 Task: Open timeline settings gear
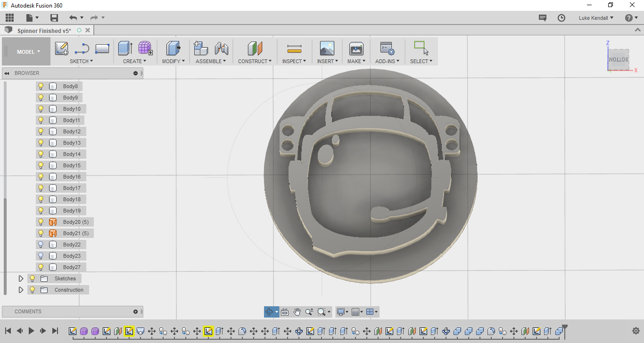636,331
